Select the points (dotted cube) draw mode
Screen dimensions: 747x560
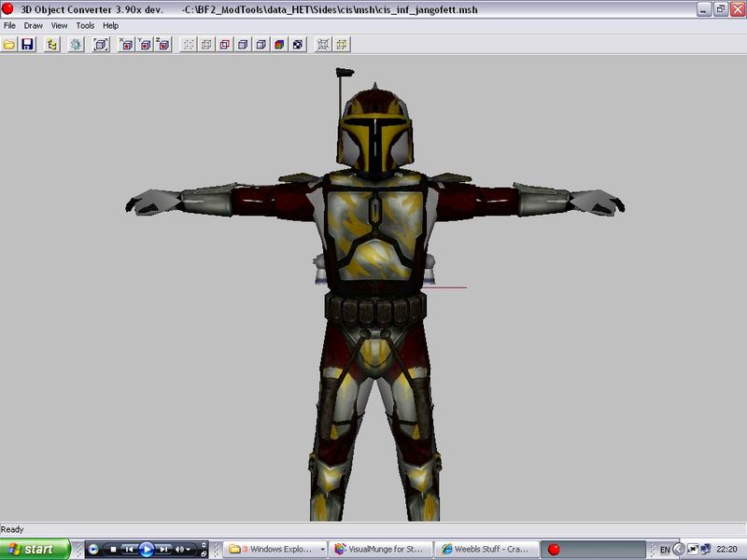click(x=189, y=45)
